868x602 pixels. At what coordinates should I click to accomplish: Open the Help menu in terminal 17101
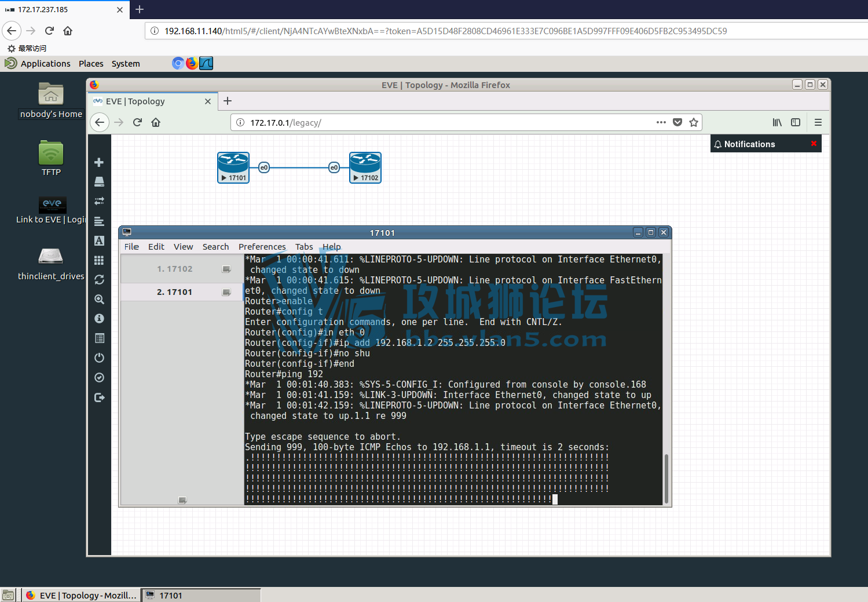tap(332, 247)
